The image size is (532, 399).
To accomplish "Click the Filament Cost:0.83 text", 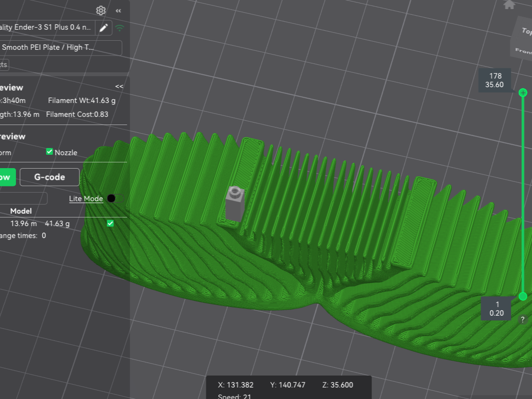I will coord(78,114).
